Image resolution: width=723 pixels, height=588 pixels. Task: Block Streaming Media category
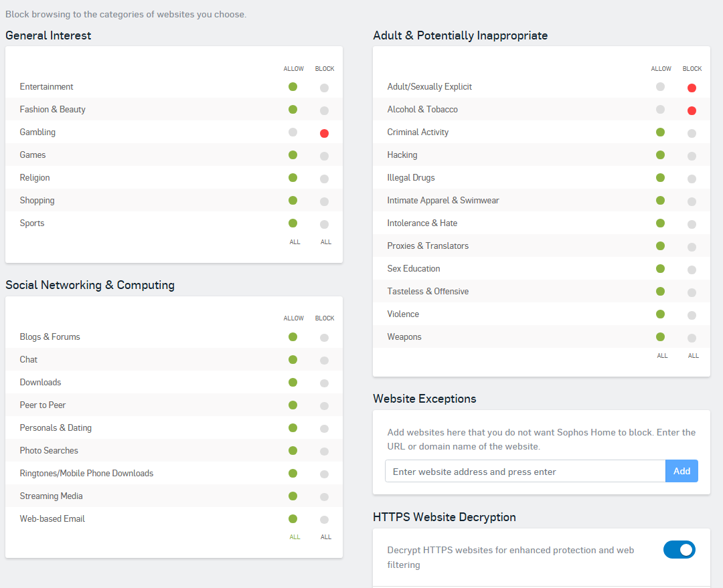pos(324,497)
